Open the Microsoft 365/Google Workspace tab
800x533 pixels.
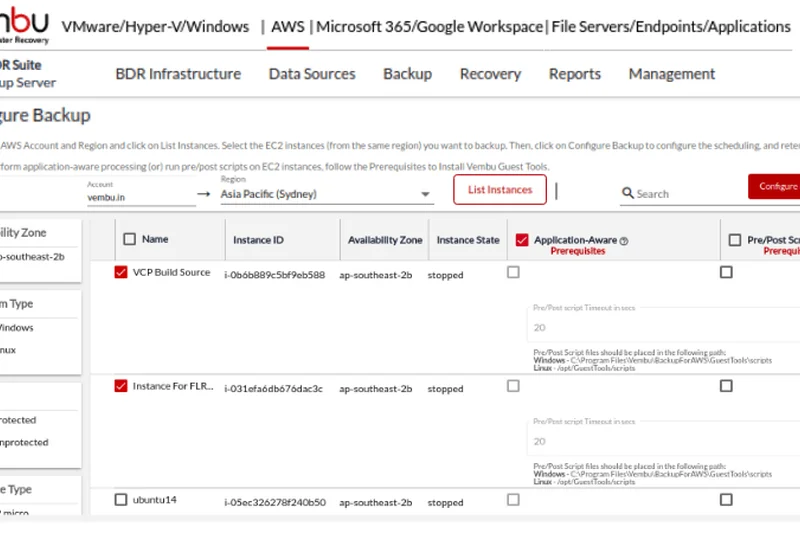click(x=430, y=27)
